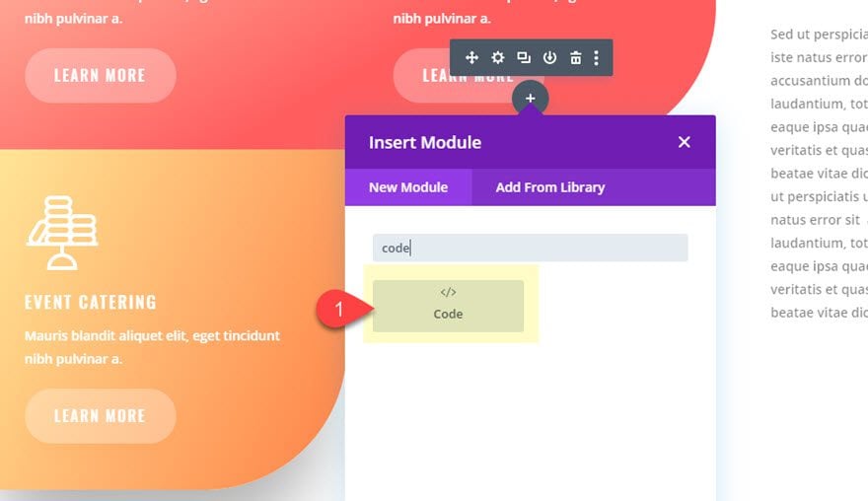Screen dimensions: 868x501
Task: Click Learn More under Event Catering
Action: pyautogui.click(x=100, y=416)
